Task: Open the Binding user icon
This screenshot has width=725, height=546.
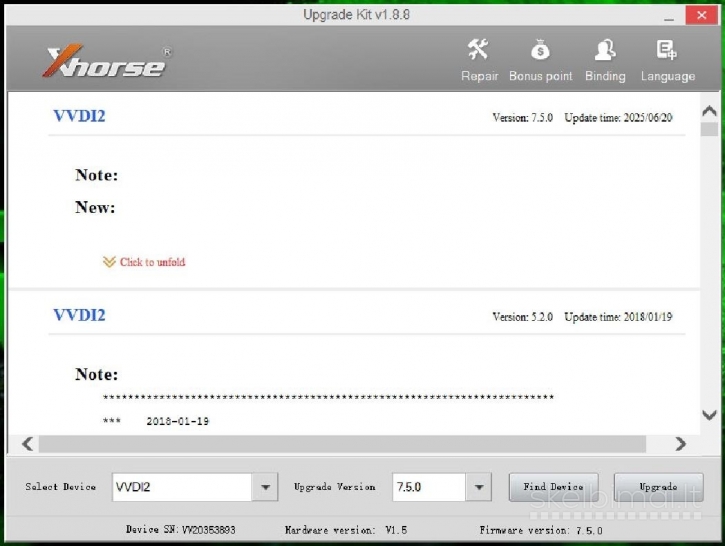Action: pos(605,50)
